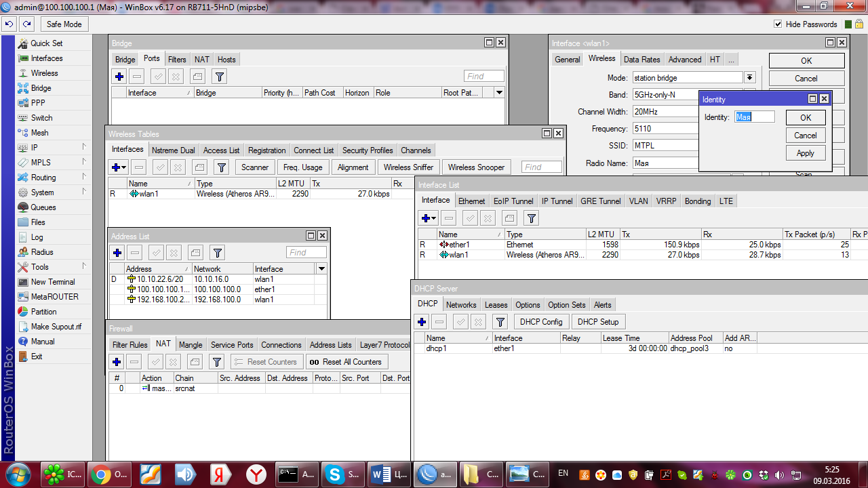The height and width of the screenshot is (488, 868).
Task: Open Google Chrome from the taskbar
Action: (x=102, y=474)
